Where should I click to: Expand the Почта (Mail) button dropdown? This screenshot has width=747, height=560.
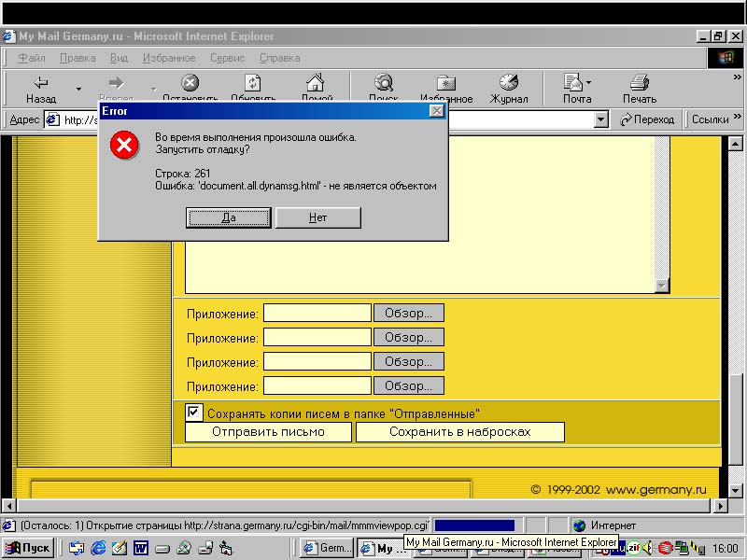pos(589,83)
